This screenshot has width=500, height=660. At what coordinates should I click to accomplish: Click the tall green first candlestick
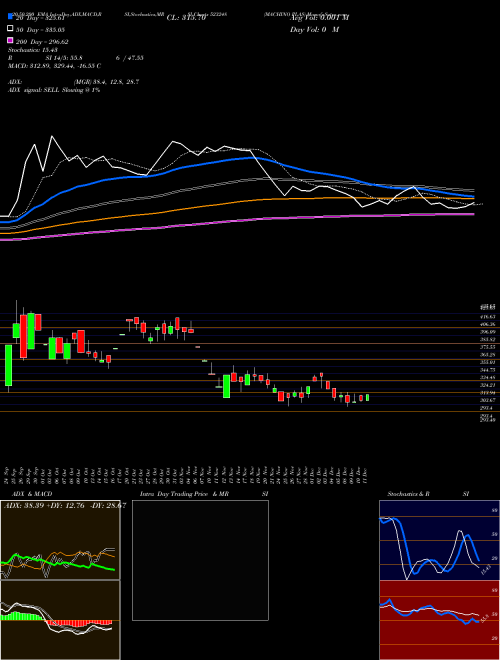[8, 365]
